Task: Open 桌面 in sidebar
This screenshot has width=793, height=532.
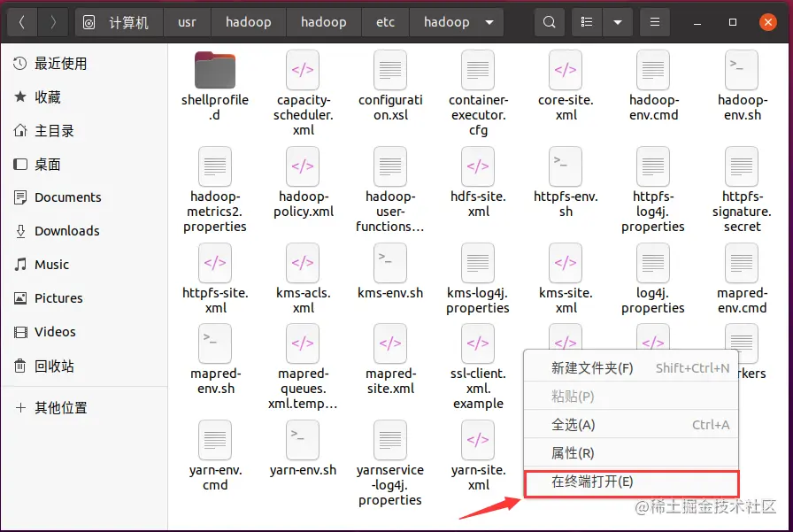Action: tap(84, 165)
